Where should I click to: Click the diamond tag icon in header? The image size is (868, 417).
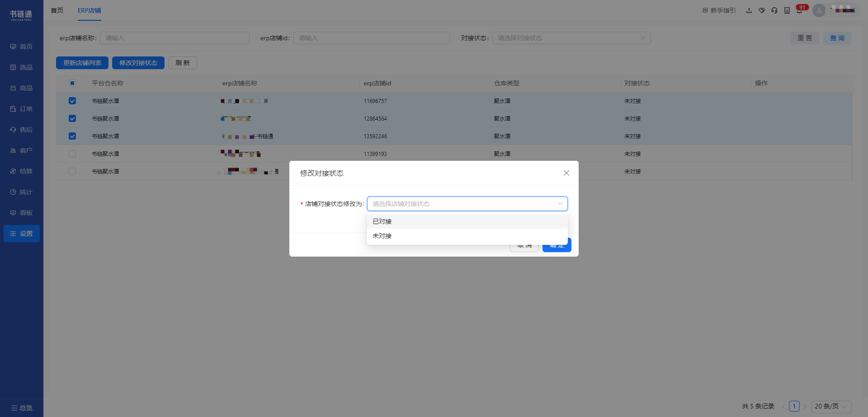click(x=762, y=10)
